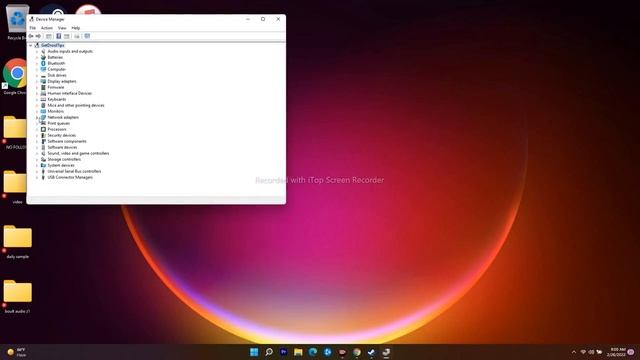The image size is (640, 360).
Task: Click the Processors icon
Action: pyautogui.click(x=43, y=129)
